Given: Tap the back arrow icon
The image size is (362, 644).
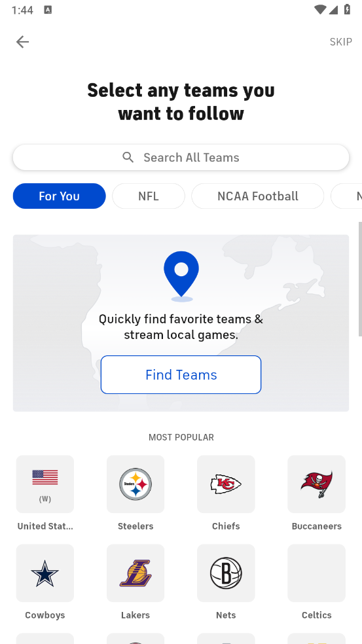Looking at the screenshot, I should 23,42.
